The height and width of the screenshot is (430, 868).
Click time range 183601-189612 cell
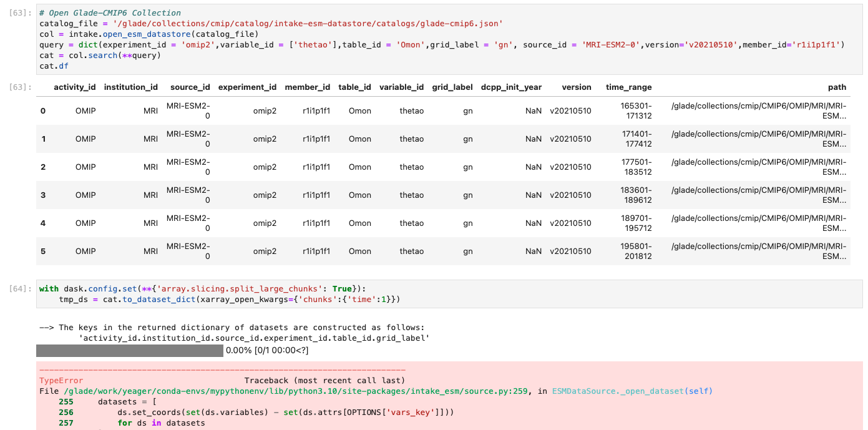point(636,195)
